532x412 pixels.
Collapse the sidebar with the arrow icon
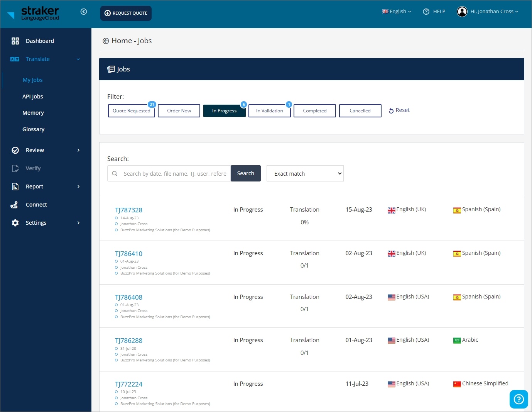84,12
